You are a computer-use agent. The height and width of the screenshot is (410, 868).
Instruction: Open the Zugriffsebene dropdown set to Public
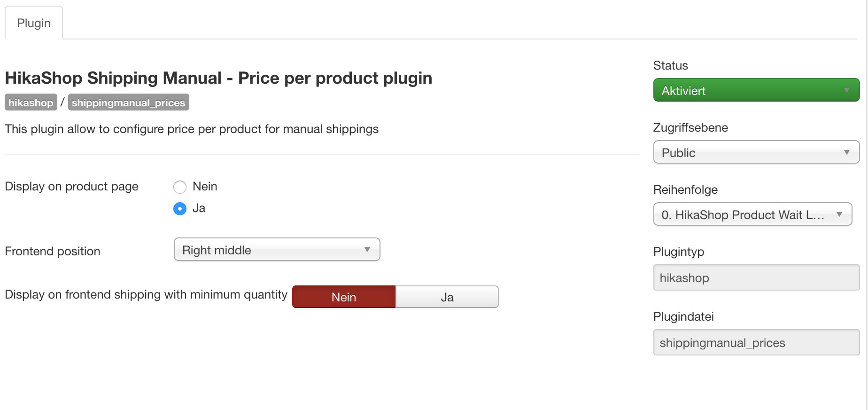point(756,152)
